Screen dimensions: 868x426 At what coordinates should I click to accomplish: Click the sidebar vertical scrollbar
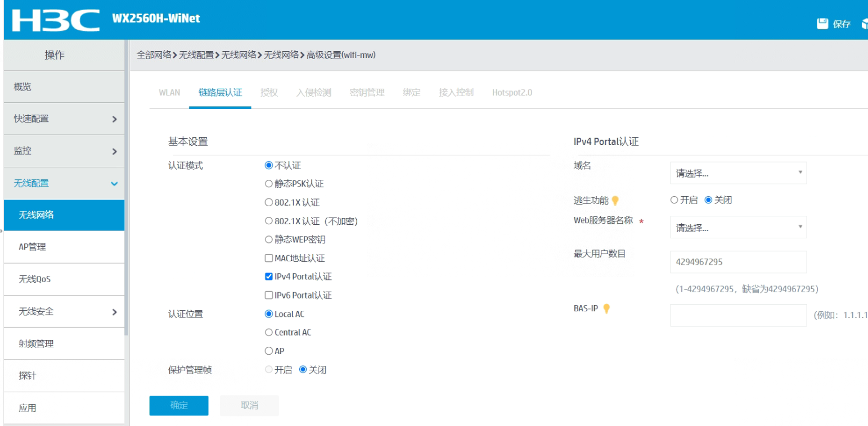tap(127, 188)
